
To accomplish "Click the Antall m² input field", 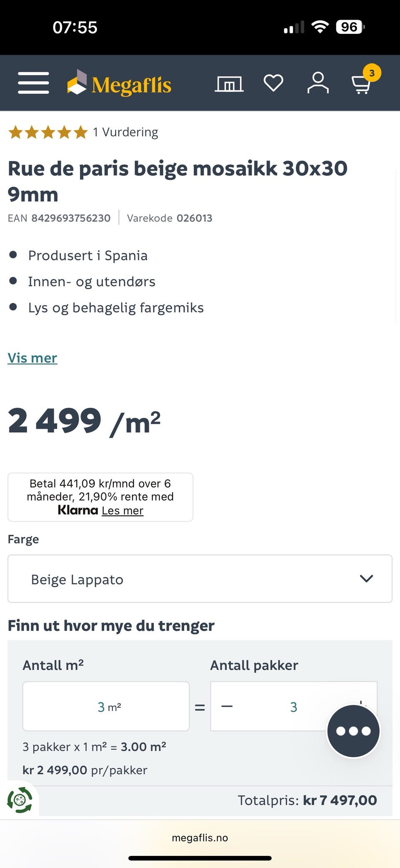I will pos(106,706).
